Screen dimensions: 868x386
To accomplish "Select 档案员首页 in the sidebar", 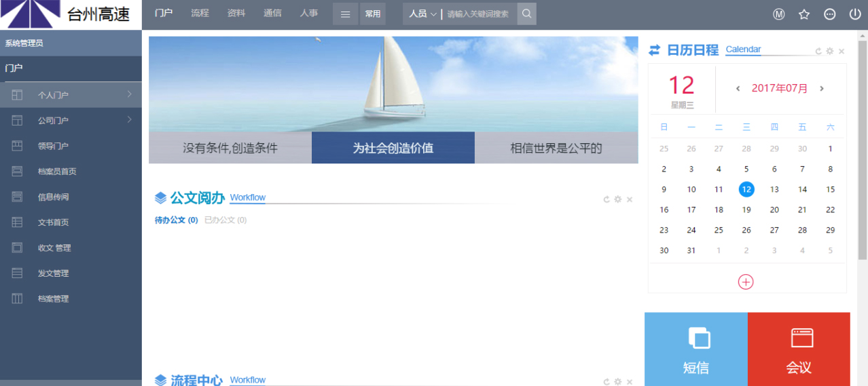I will coord(71,172).
